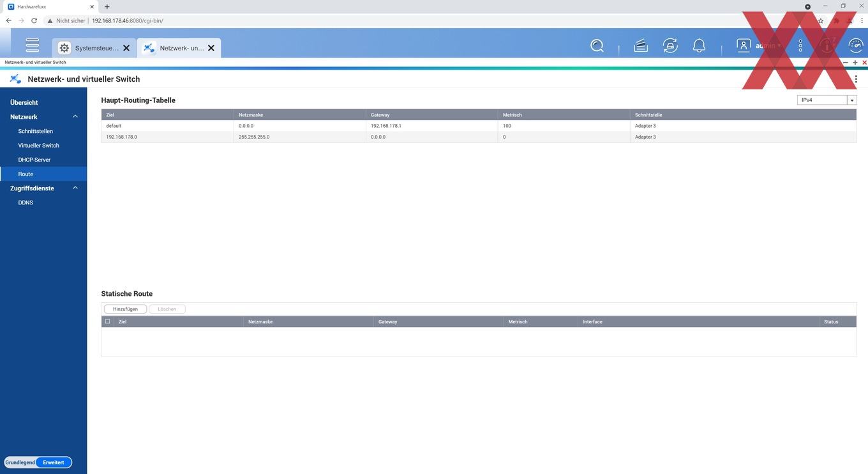Click the disabled Löschen button
This screenshot has height=474, width=868.
point(167,309)
